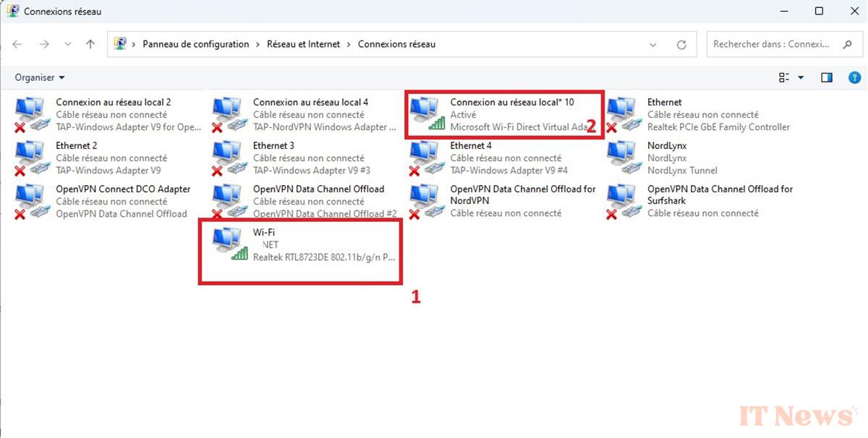Expand the address bar history chevron

click(x=654, y=45)
